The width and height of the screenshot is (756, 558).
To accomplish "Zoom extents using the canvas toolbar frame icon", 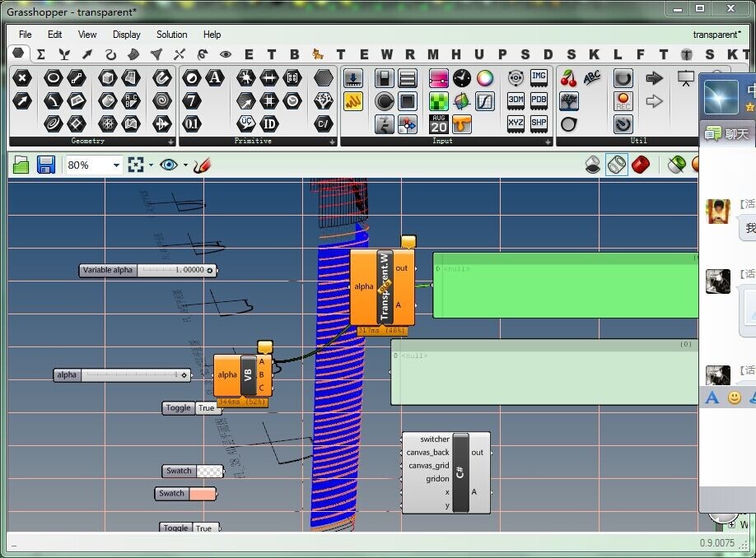I will 136,165.
